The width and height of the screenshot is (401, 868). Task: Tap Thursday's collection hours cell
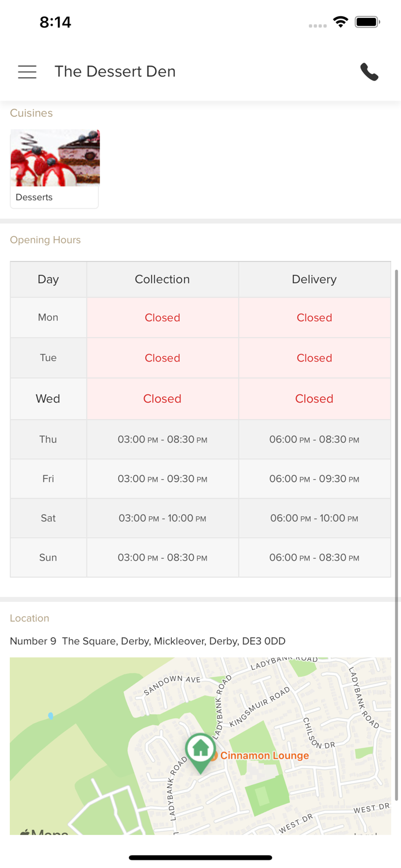tap(162, 440)
